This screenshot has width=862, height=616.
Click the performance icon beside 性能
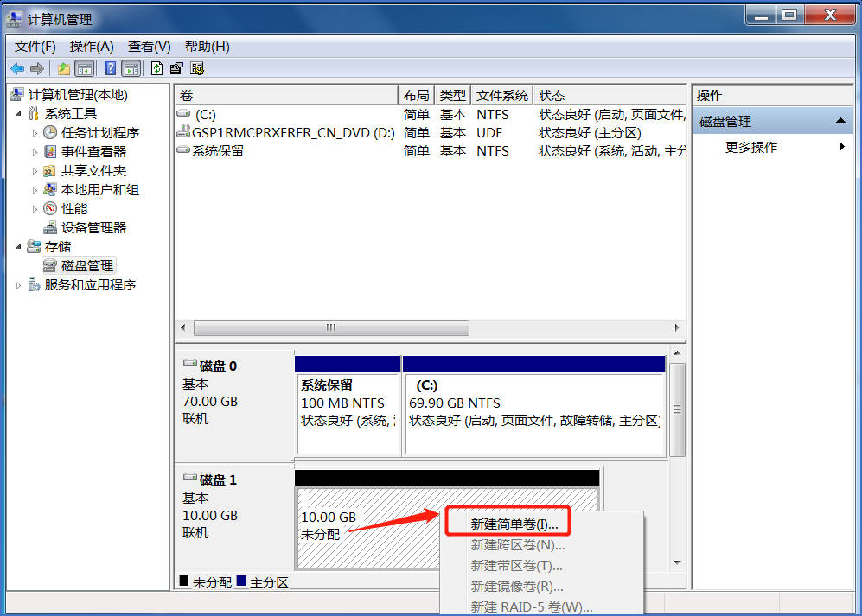point(50,208)
